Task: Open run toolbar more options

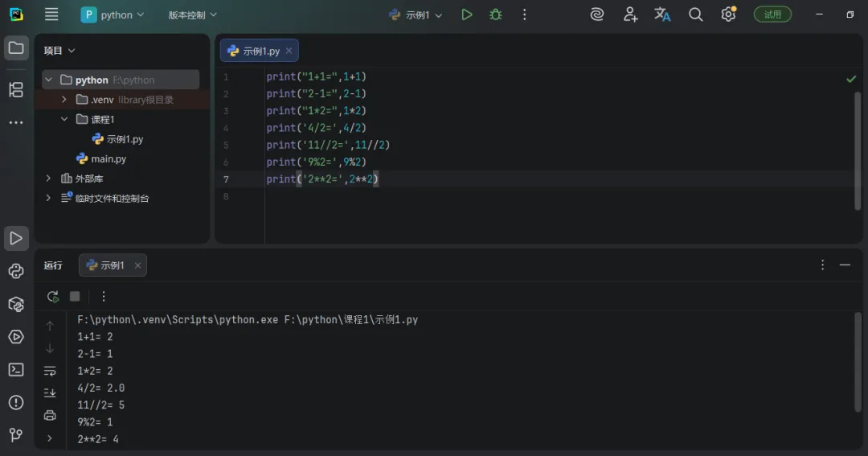Action: click(x=104, y=297)
